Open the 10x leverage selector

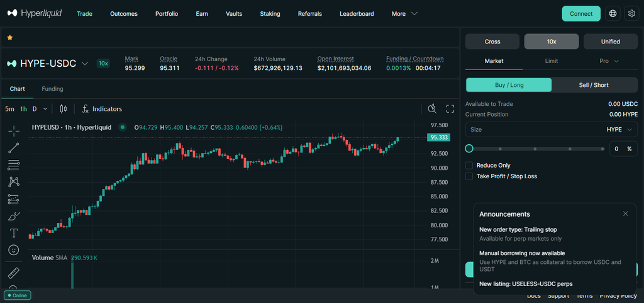(551, 42)
